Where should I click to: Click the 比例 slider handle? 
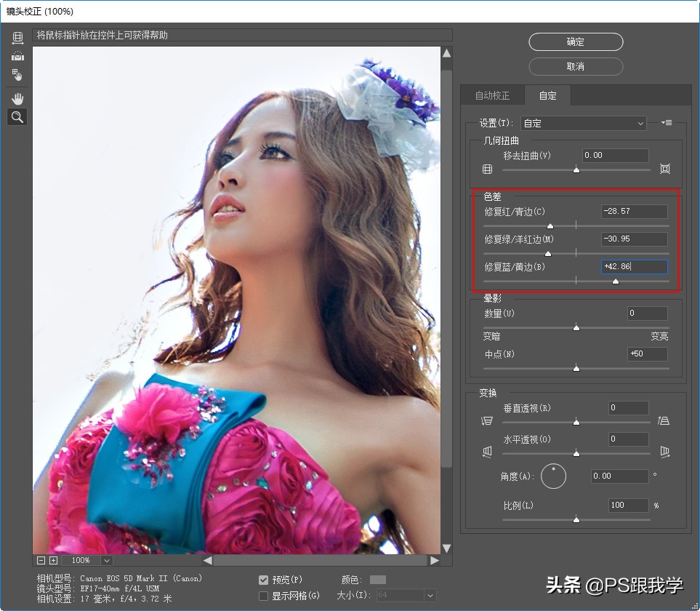576,519
